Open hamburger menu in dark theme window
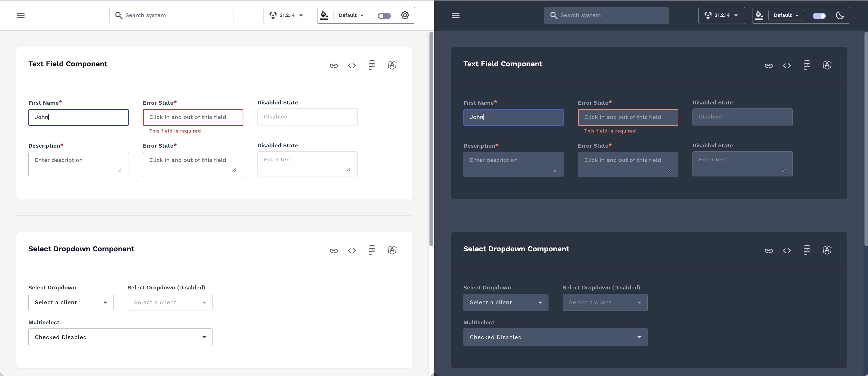The width and height of the screenshot is (868, 376). pyautogui.click(x=456, y=15)
